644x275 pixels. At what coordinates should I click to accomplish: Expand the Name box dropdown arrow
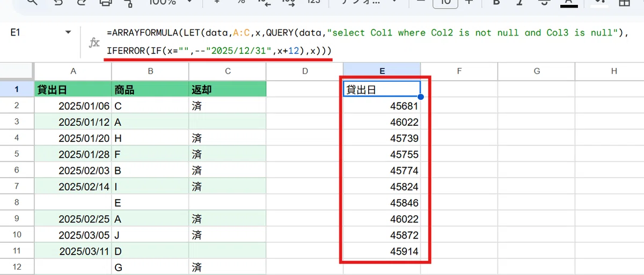pyautogui.click(x=68, y=33)
